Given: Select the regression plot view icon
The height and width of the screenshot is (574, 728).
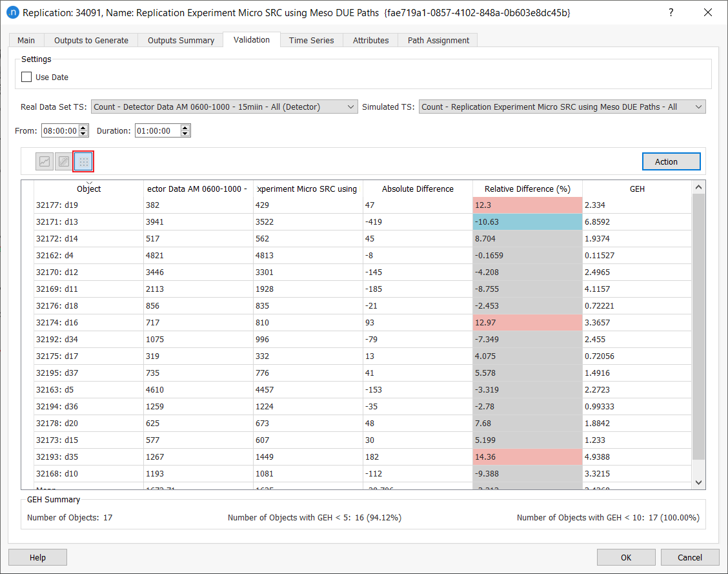Looking at the screenshot, I should (x=63, y=161).
